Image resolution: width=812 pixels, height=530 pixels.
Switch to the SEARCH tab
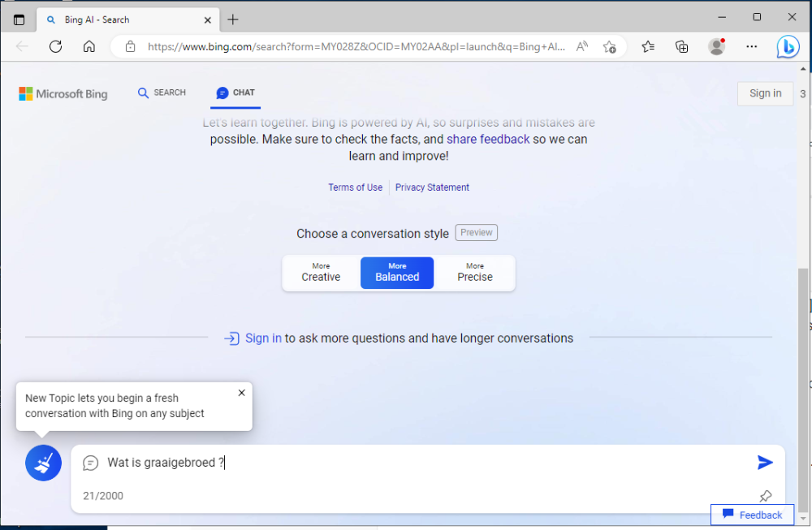[x=162, y=93]
